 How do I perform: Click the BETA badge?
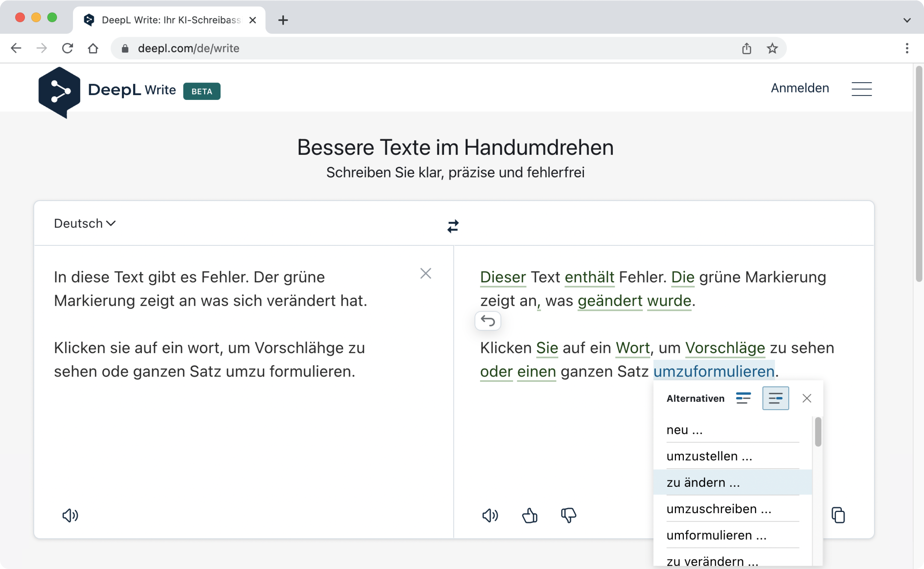[x=201, y=92]
